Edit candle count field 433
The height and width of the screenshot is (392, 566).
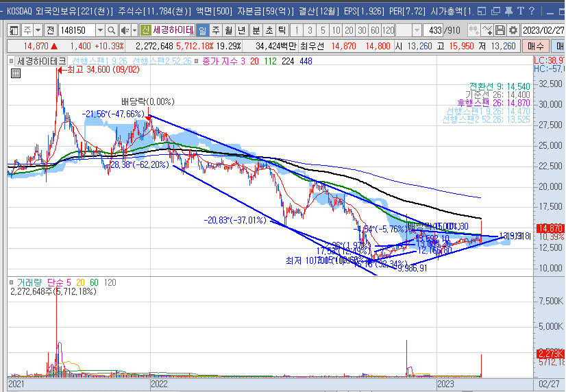point(433,30)
